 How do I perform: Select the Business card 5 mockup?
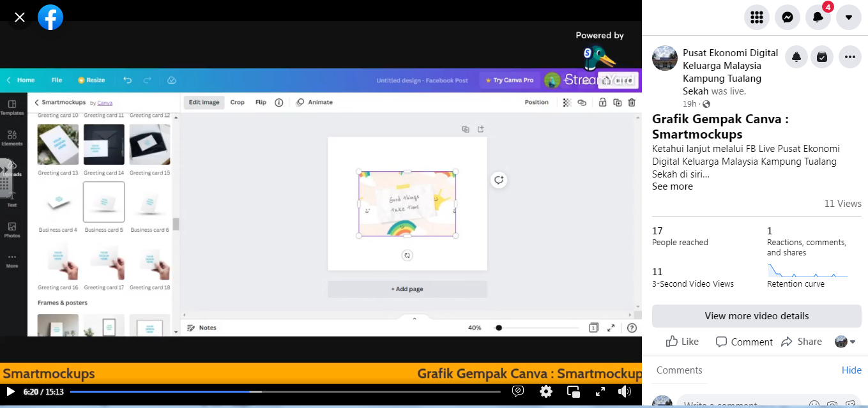[104, 202]
